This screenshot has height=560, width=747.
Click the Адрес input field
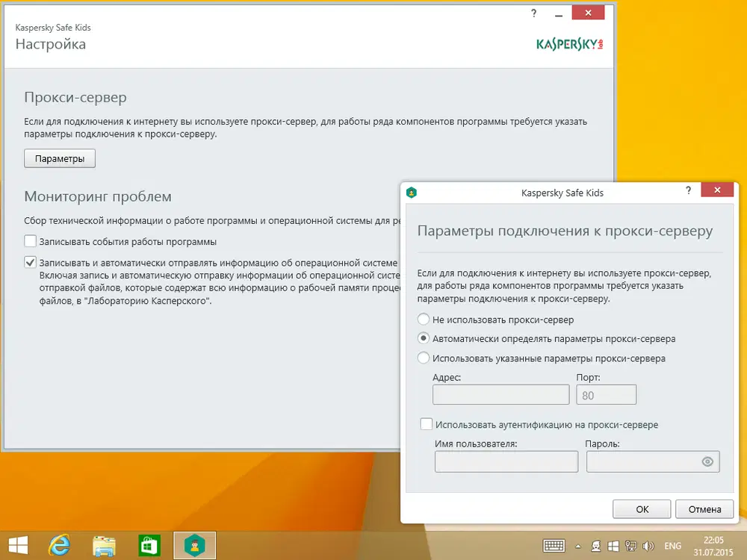point(500,395)
